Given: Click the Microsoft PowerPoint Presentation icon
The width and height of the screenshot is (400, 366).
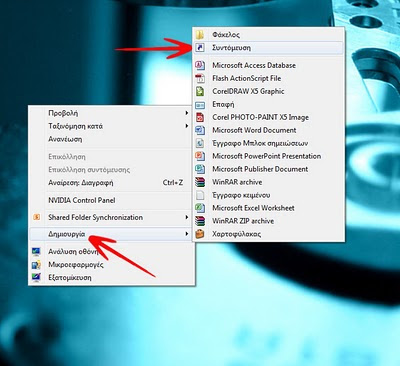Looking at the screenshot, I should tap(200, 156).
